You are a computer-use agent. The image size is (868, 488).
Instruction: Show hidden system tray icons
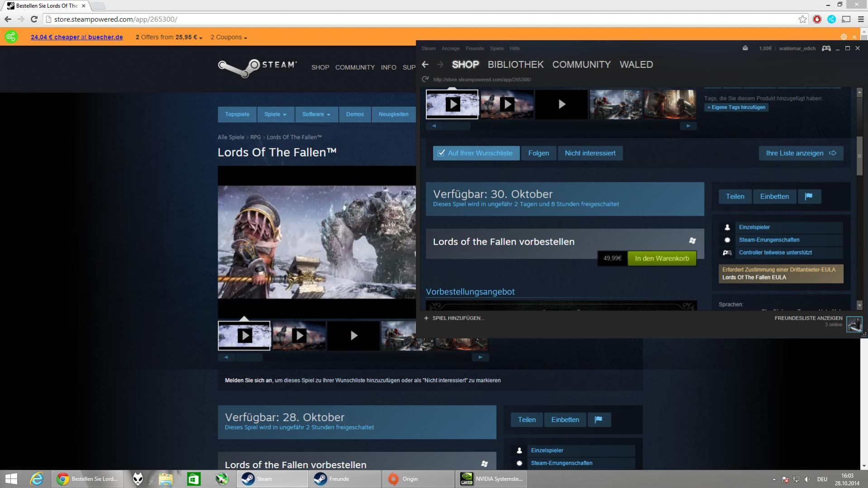(774, 479)
